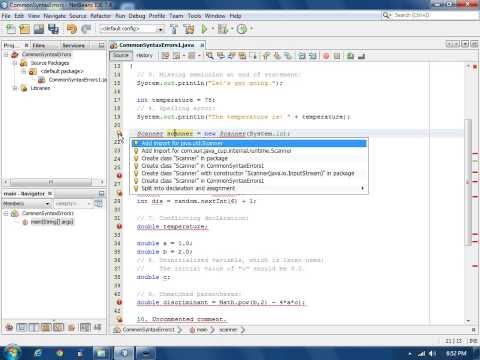This screenshot has width=480, height=360.
Task: Toggle Show Static Members in Navigator
Action: pos(34,327)
